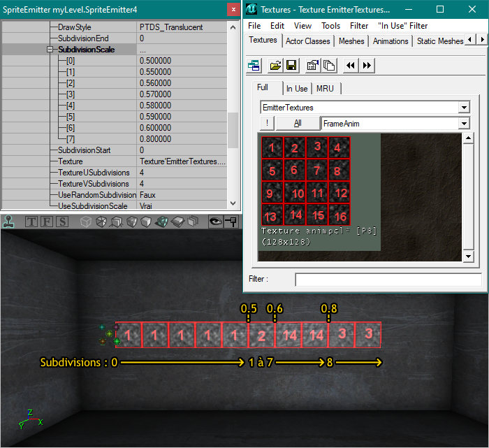Switch to the Static Meshes tab

tap(439, 41)
